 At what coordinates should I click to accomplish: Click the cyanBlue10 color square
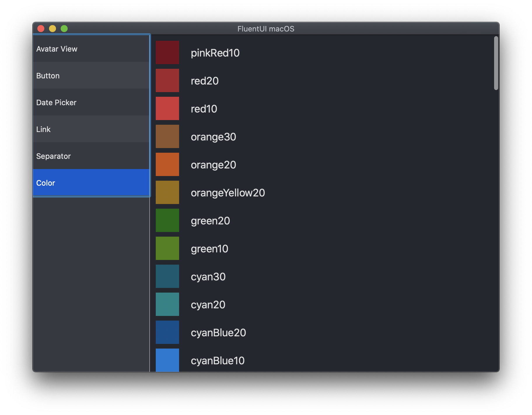[x=167, y=360]
